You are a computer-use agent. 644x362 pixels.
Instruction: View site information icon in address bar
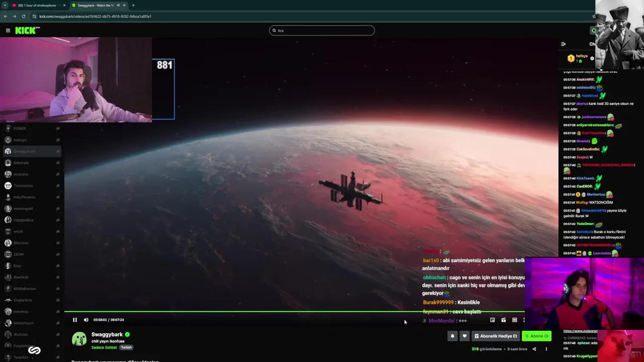tap(34, 16)
